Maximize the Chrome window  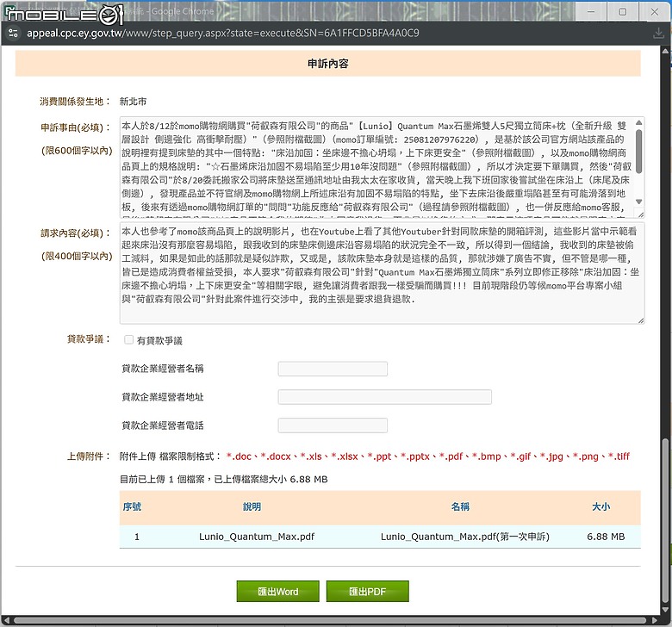click(x=623, y=11)
